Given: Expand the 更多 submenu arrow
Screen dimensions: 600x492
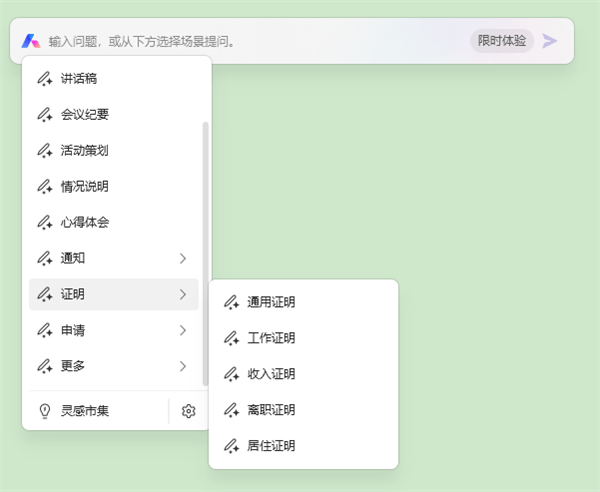Looking at the screenshot, I should pyautogui.click(x=182, y=366).
